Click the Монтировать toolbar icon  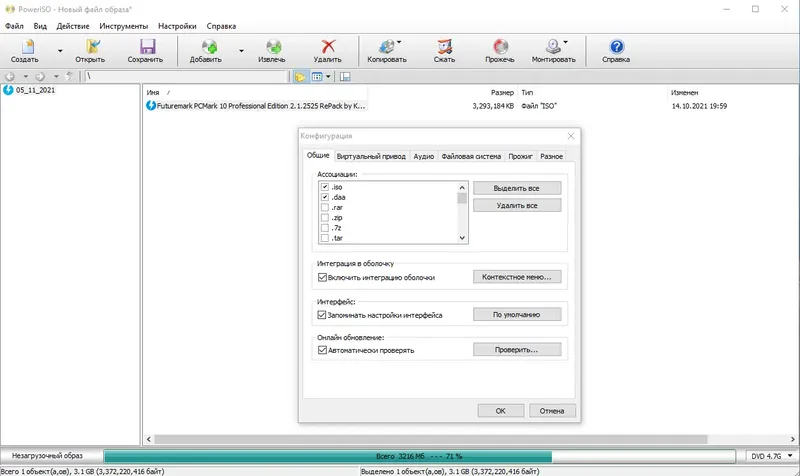[553, 46]
